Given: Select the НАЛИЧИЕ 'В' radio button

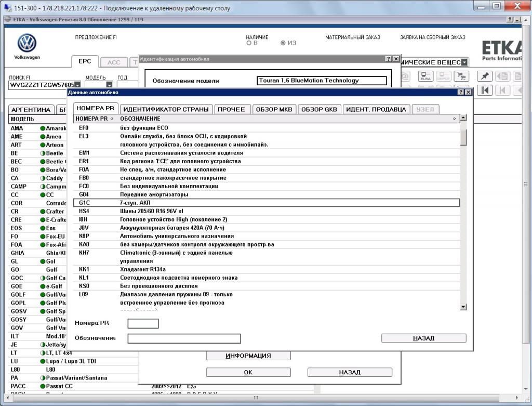Looking at the screenshot, I should click(x=249, y=43).
